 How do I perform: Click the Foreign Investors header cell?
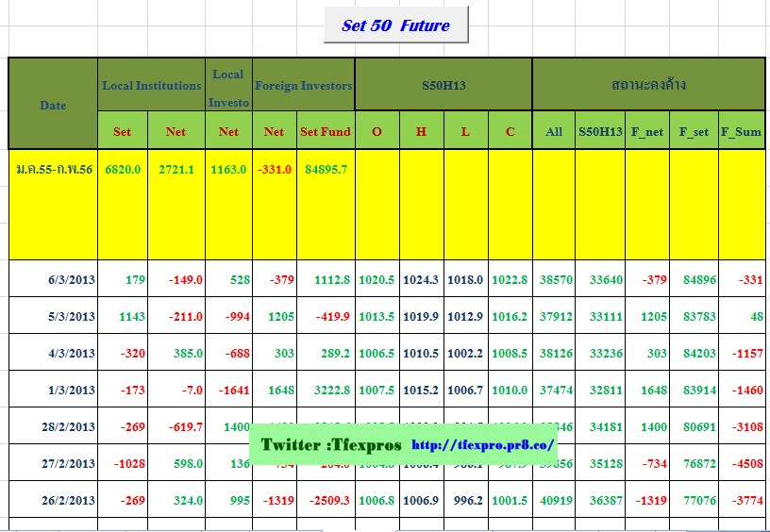point(303,85)
